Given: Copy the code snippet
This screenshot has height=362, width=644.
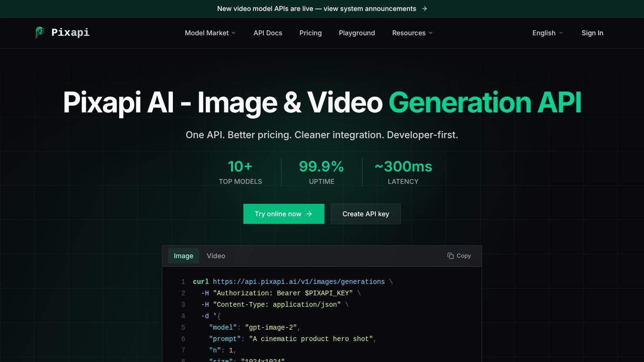Looking at the screenshot, I should tap(459, 256).
